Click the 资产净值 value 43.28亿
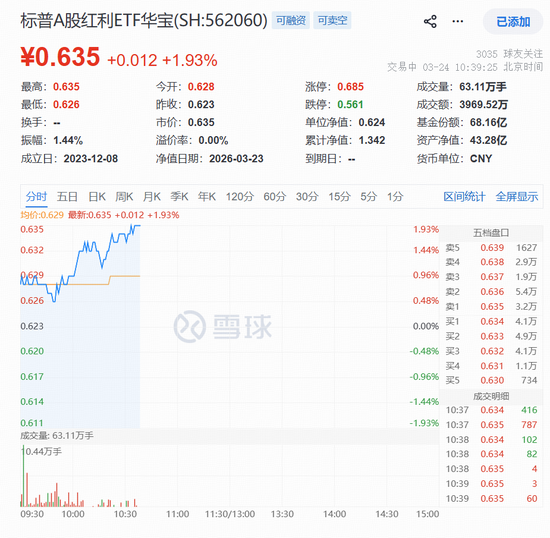 488,140
